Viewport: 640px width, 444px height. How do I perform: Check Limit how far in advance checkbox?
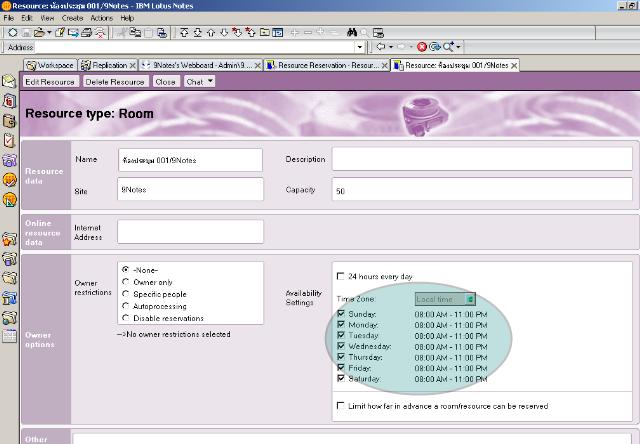click(x=340, y=406)
